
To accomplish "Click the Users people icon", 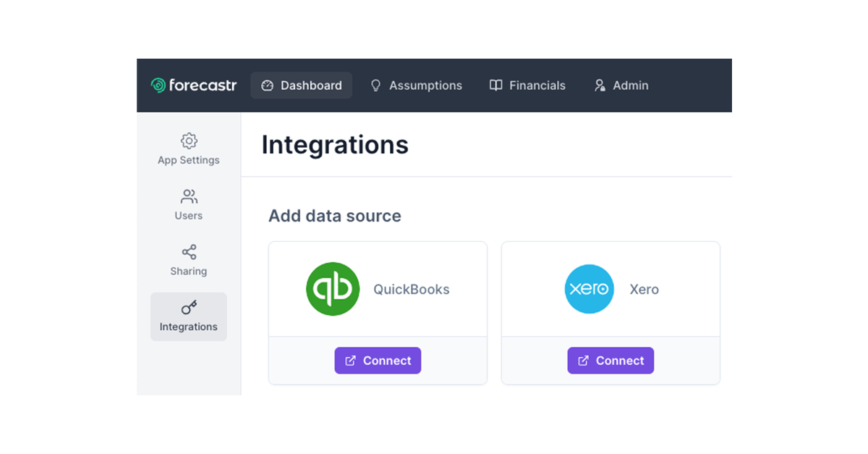I will (x=189, y=196).
